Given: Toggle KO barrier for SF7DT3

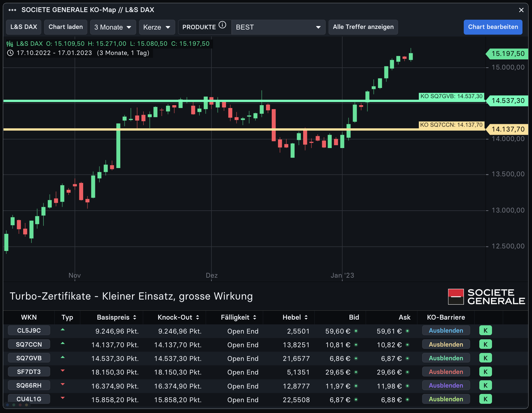Looking at the screenshot, I should (446, 371).
